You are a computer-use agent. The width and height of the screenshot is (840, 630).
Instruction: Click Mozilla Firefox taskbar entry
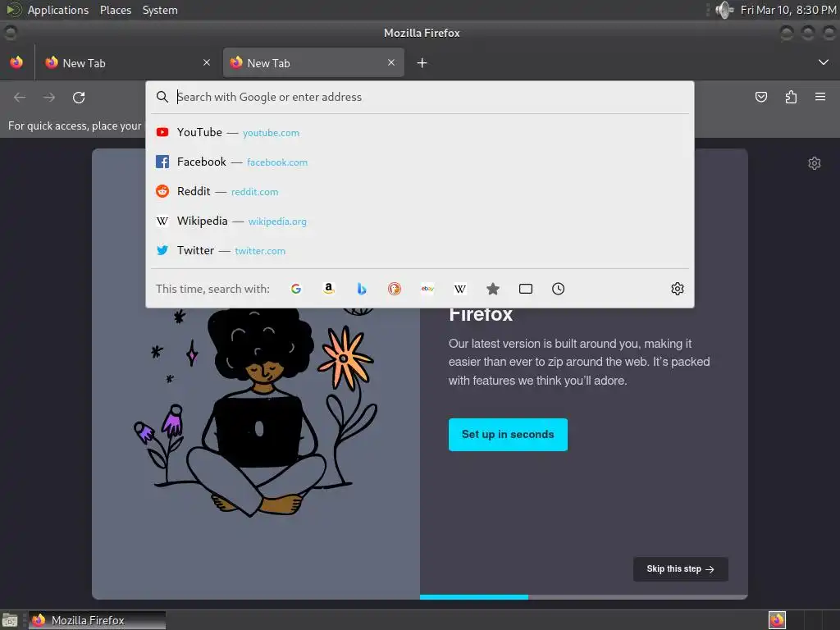point(97,620)
